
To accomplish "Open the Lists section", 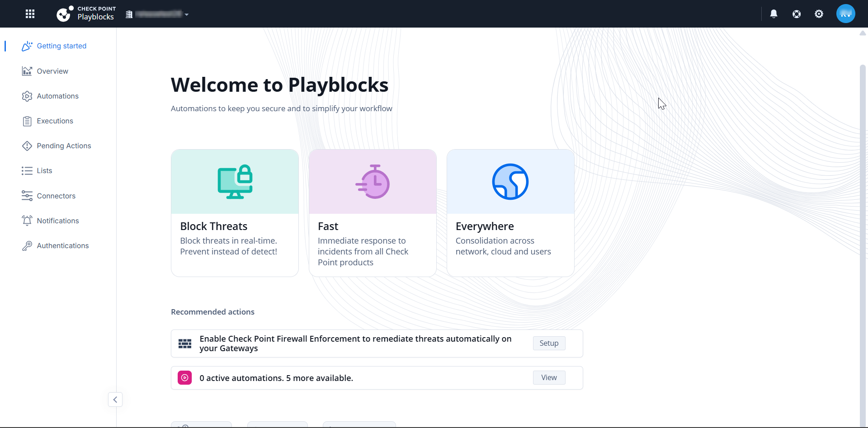I will tap(45, 171).
